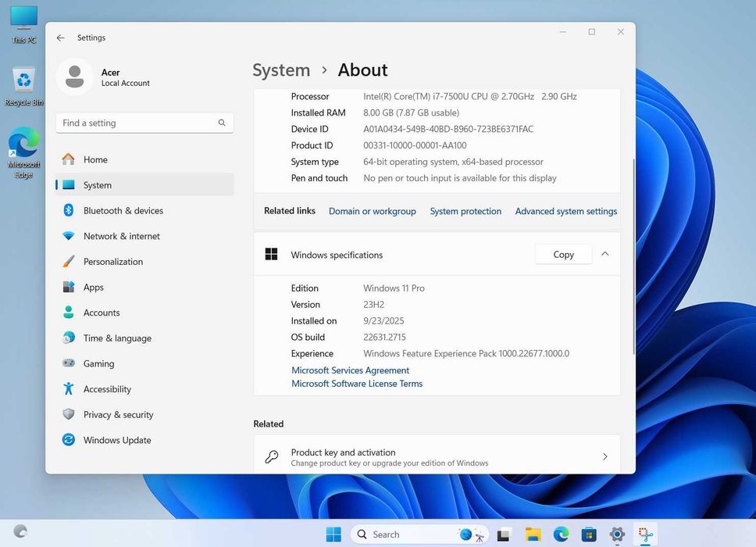756x547 pixels.
Task: Go back using the Settings back arrow
Action: (x=60, y=38)
